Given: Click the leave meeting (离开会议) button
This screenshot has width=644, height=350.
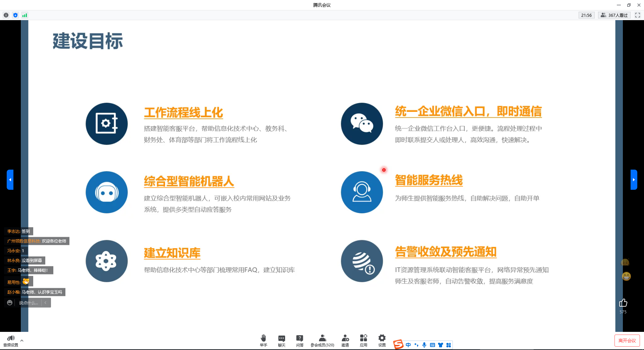Looking at the screenshot, I should point(627,341).
